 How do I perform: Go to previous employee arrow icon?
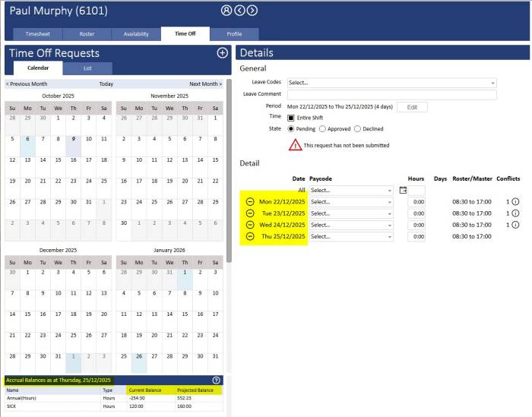[x=239, y=11]
